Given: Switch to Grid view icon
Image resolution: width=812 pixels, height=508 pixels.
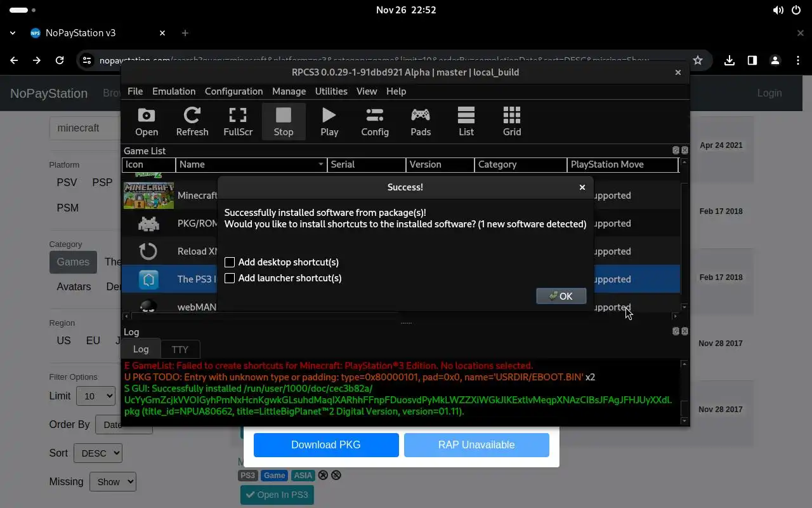Looking at the screenshot, I should [x=512, y=121].
